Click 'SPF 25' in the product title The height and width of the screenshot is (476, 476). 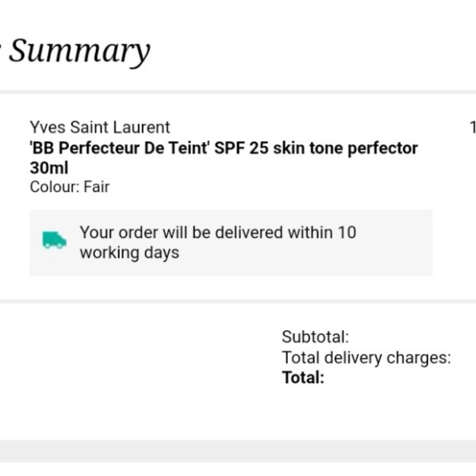coord(241,148)
